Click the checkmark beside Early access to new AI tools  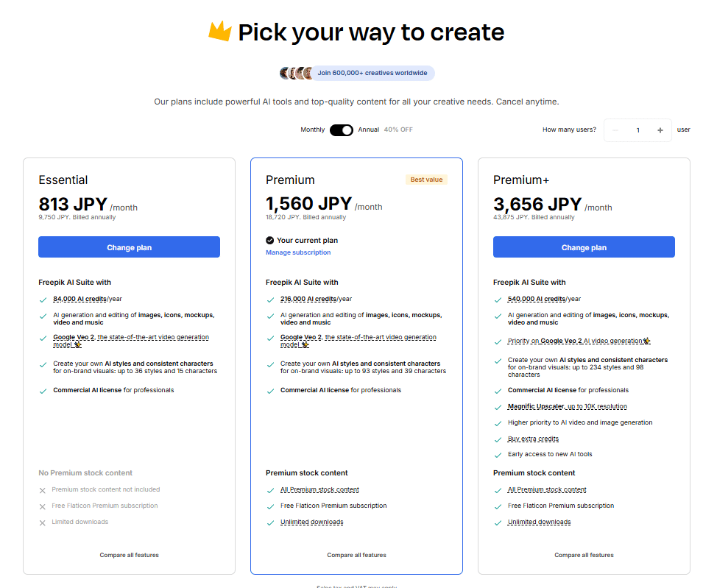[498, 454]
